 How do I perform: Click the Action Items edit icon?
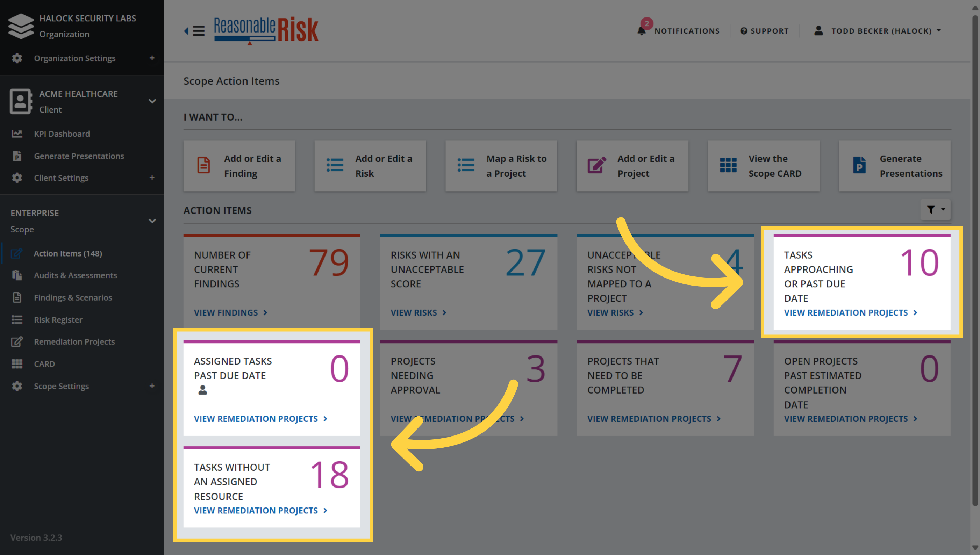[x=17, y=253]
